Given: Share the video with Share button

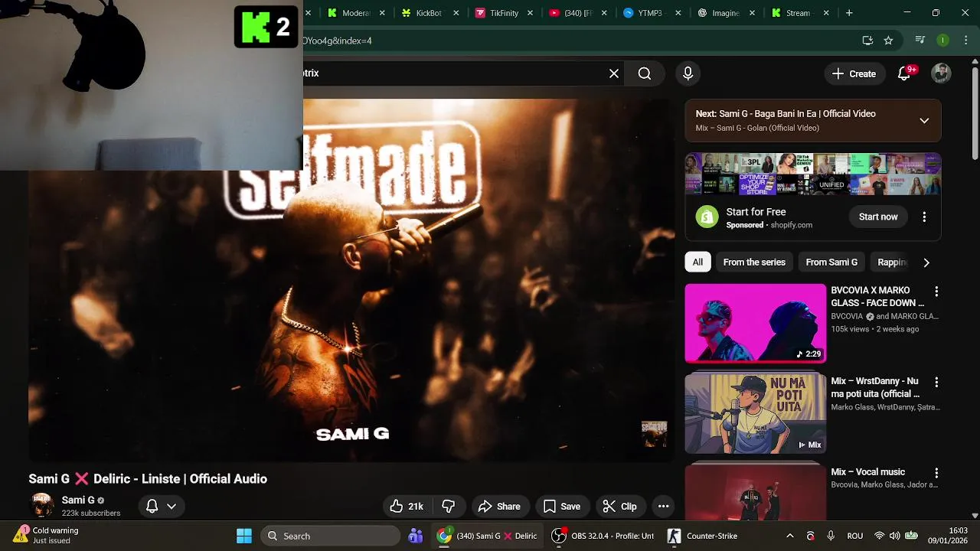Looking at the screenshot, I should pos(499,506).
